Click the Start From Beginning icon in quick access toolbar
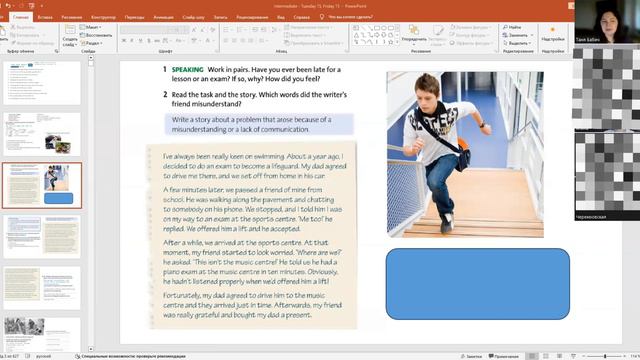Image resolution: width=640 pixels, height=360 pixels. point(31,6)
